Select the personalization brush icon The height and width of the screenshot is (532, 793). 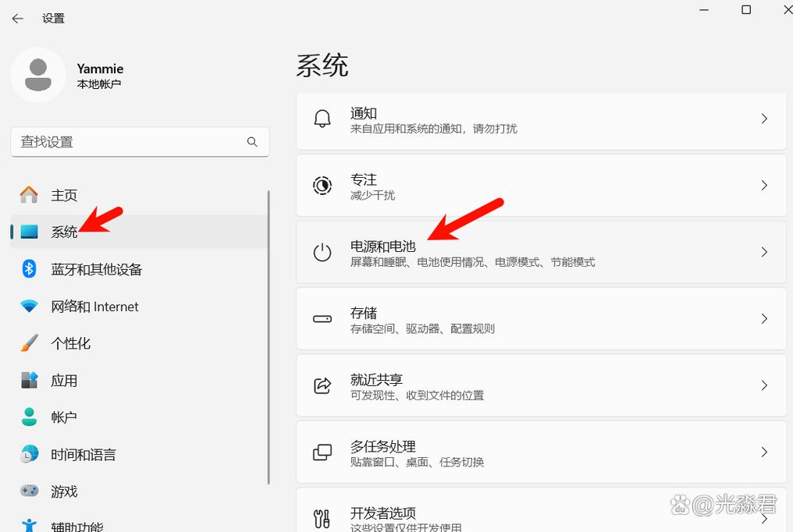[x=28, y=343]
